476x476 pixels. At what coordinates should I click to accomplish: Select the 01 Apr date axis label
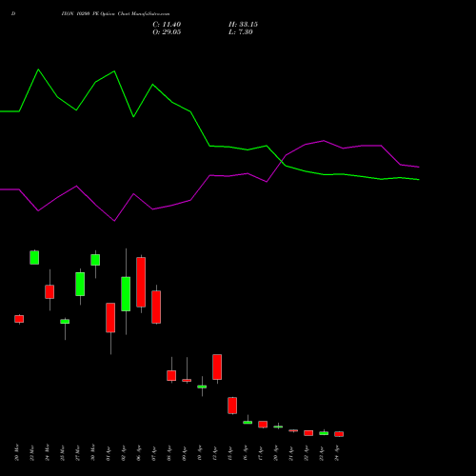(108, 452)
